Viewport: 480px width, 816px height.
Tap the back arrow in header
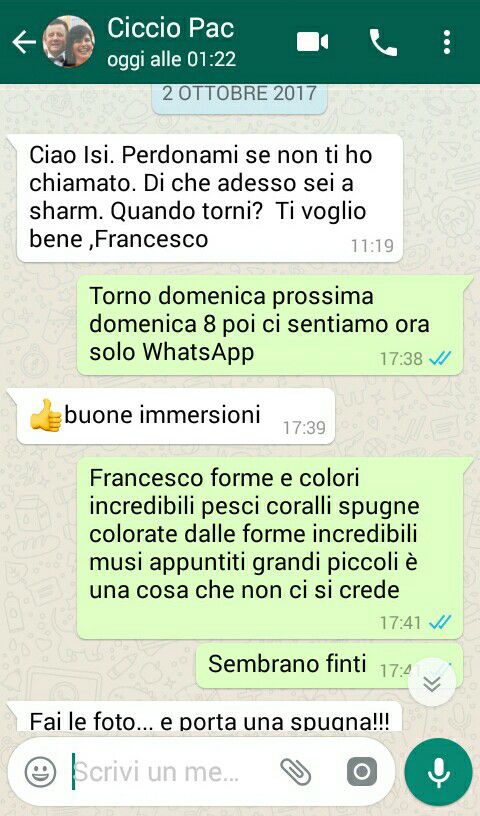[24, 42]
